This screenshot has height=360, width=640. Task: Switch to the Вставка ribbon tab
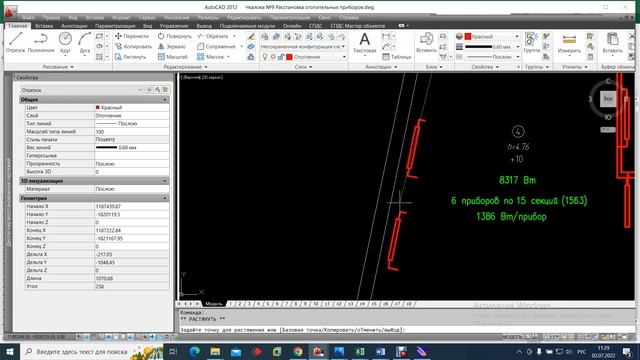coord(44,26)
